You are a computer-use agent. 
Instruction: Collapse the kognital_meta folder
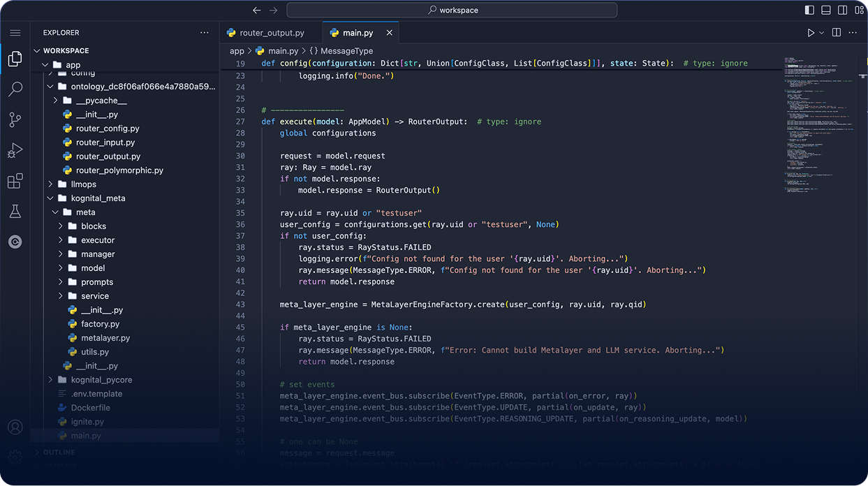click(98, 198)
